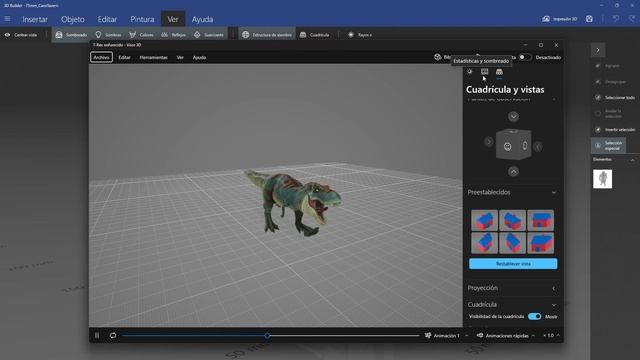The image size is (640, 360).
Task: Rotate view with the cube's bottom arrow
Action: click(x=513, y=172)
